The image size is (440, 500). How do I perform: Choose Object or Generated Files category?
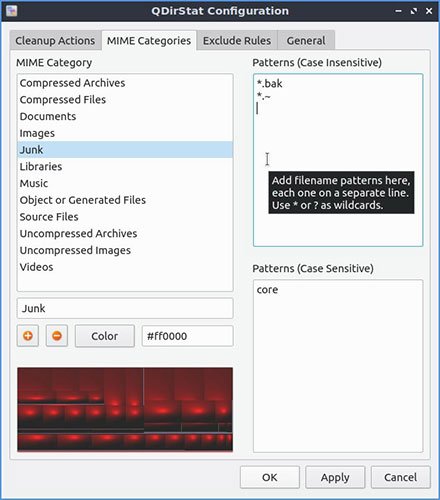pos(125,200)
